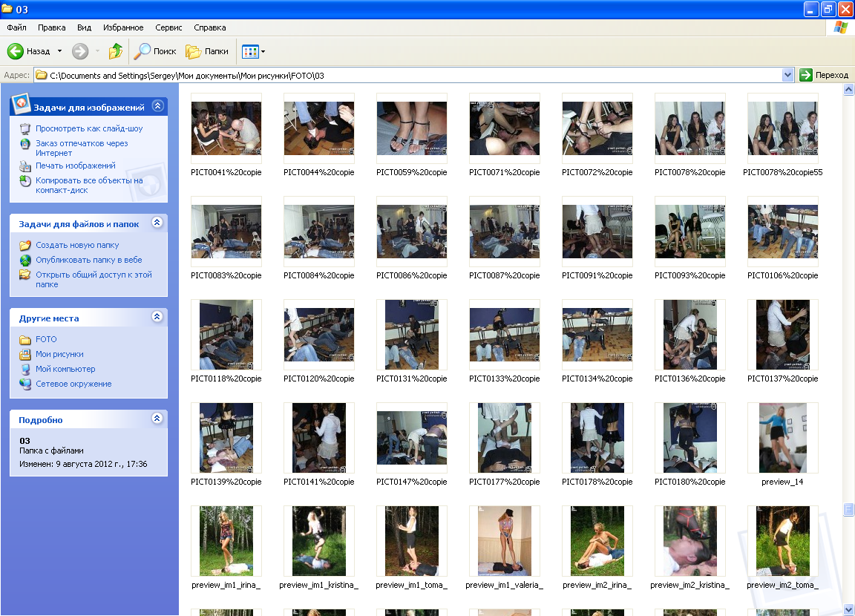This screenshot has width=855, height=616.
Task: Open the Back button history dropdown arrow
Action: tap(59, 51)
